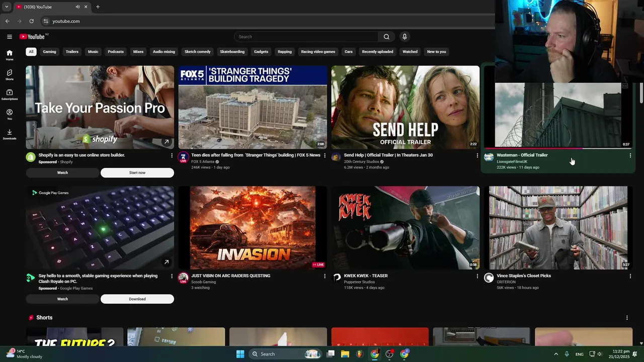The height and width of the screenshot is (362, 644).
Task: Click CRITERION channel avatar
Action: [489, 278]
